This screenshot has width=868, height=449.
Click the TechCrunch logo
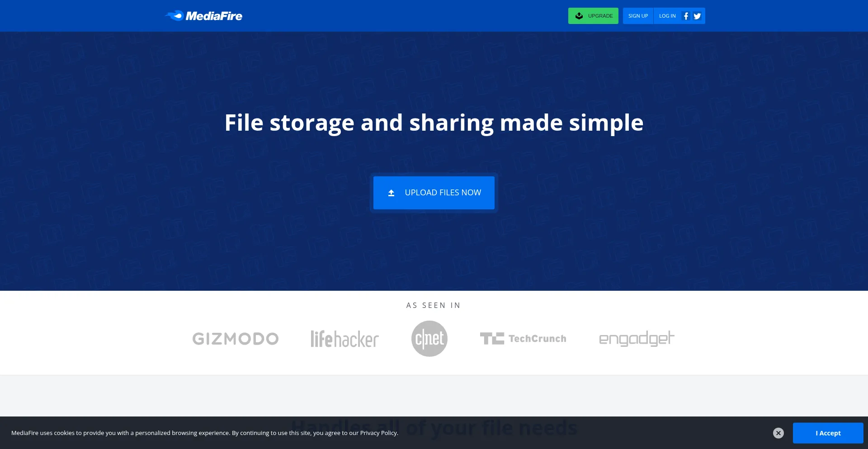(523, 339)
